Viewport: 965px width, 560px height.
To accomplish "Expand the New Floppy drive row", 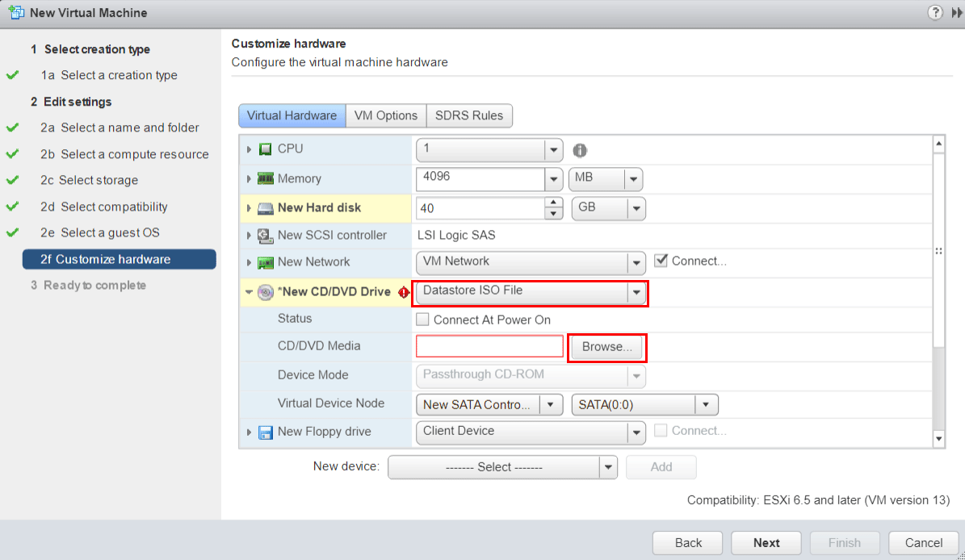I will [x=249, y=433].
